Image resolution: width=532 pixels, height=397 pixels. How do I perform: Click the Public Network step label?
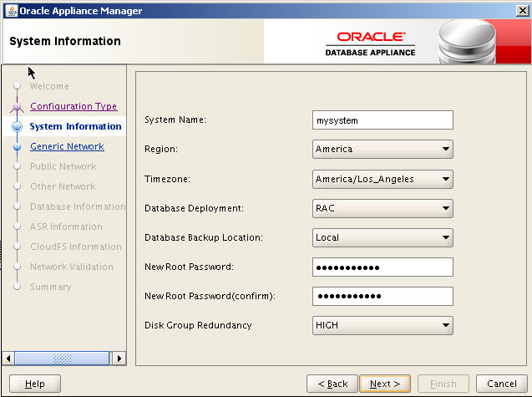tap(63, 166)
